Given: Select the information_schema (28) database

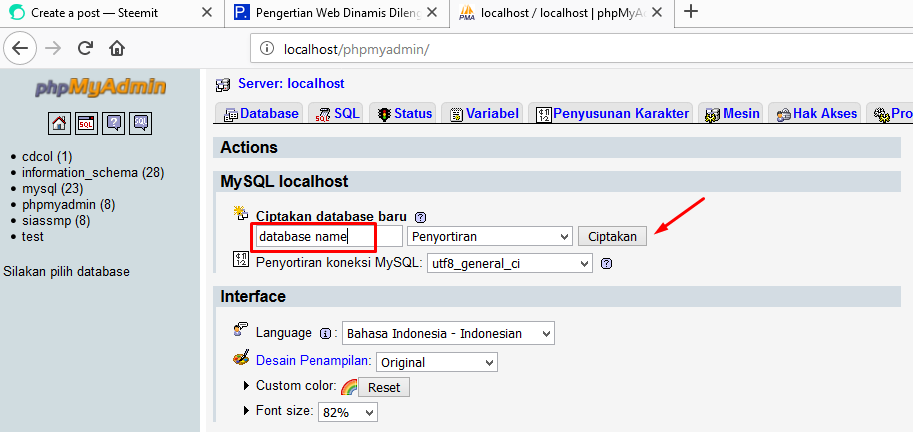Looking at the screenshot, I should coord(93,172).
